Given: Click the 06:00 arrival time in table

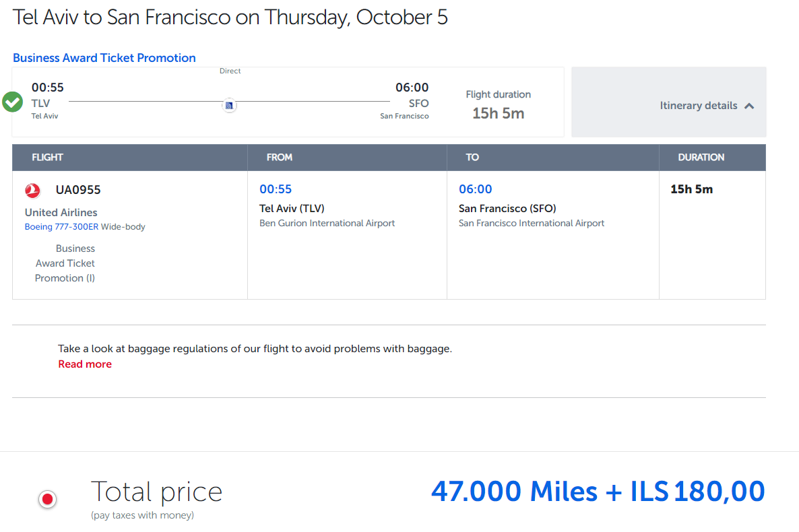Looking at the screenshot, I should [476, 189].
